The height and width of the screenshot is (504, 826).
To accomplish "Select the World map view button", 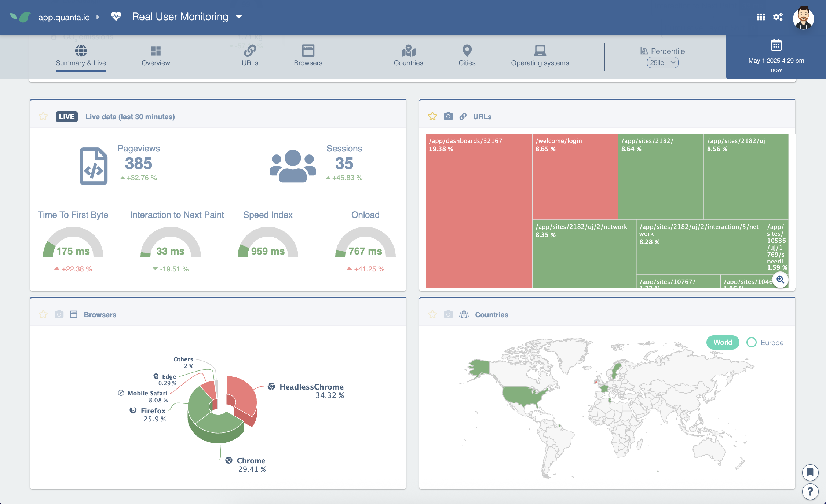I will pyautogui.click(x=723, y=342).
